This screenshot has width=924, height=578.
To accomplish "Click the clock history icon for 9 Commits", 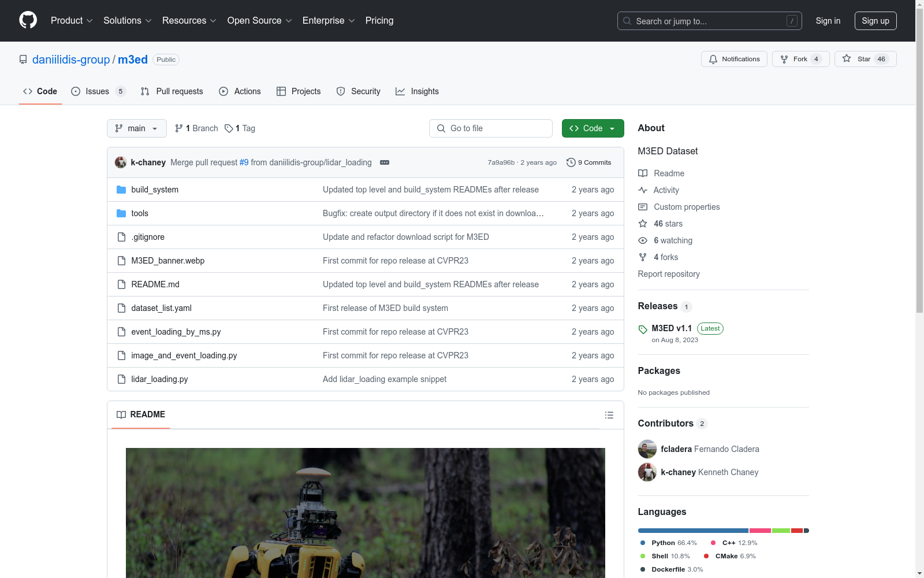I will 571,162.
